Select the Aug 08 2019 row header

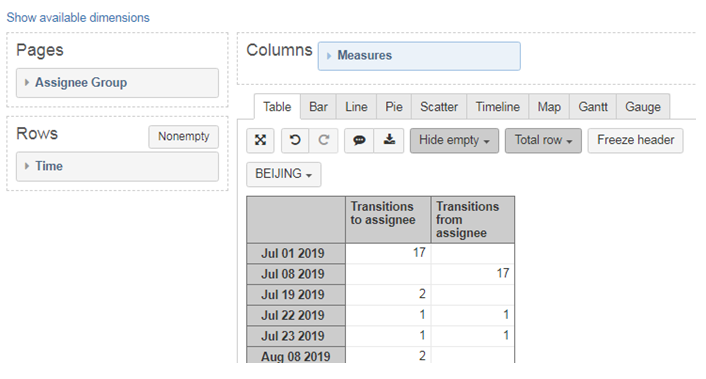click(x=296, y=356)
